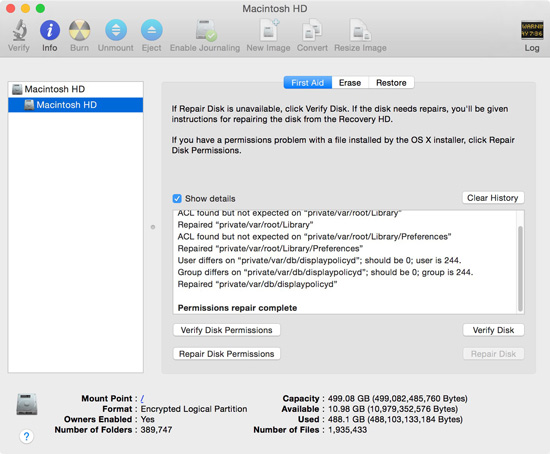Click the Eject toolbar icon
Viewport: 550px width, 454px height.
pos(152,30)
